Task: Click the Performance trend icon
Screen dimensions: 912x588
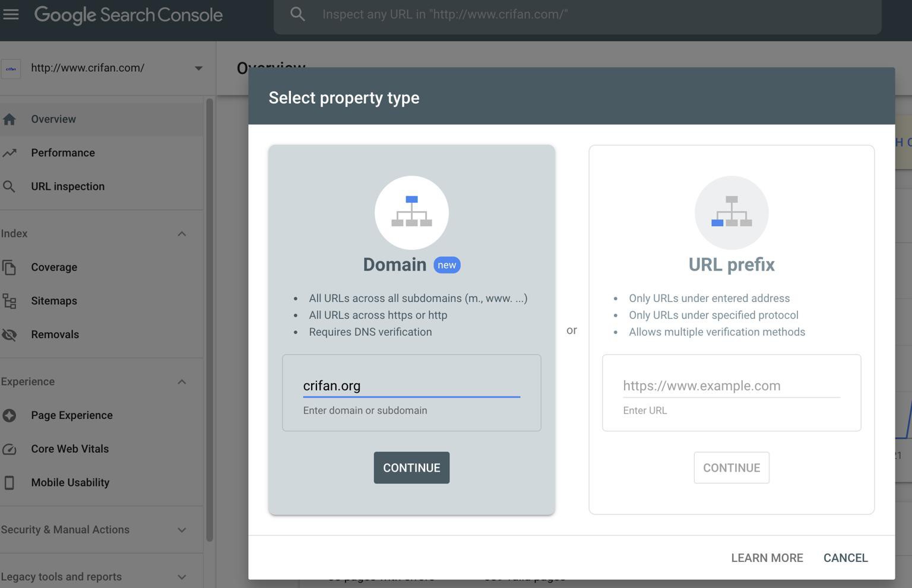Action: (x=9, y=153)
